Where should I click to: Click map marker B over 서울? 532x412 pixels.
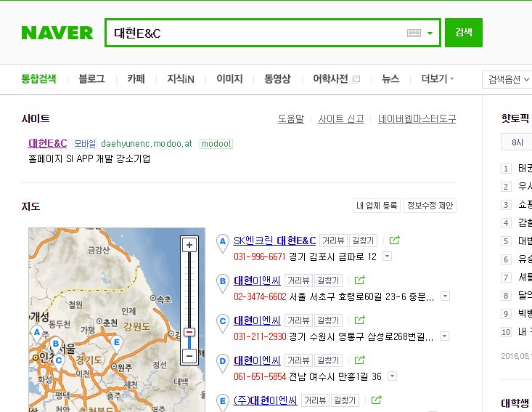pos(56,346)
